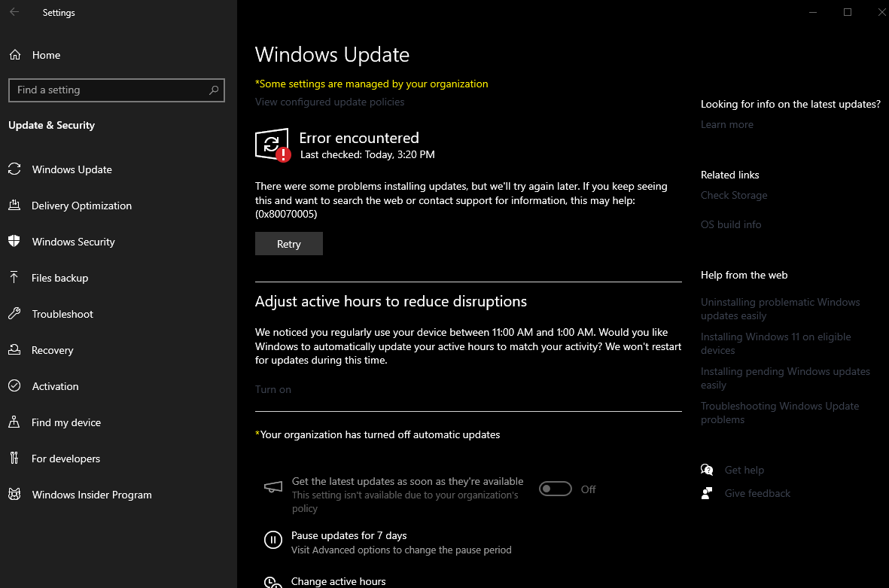
Task: Select Windows Update in sidebar
Action: [72, 169]
